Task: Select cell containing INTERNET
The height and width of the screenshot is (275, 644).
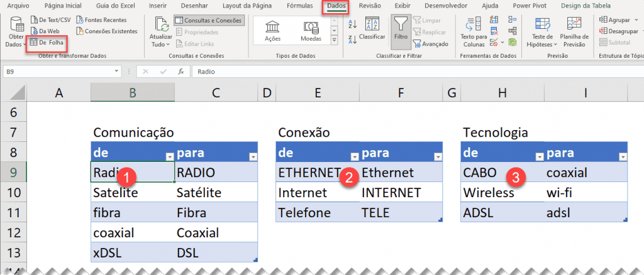Action: pyautogui.click(x=401, y=193)
